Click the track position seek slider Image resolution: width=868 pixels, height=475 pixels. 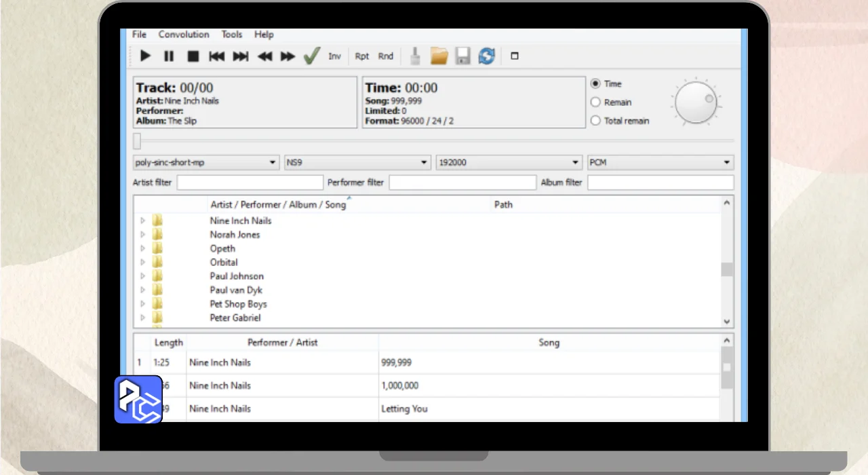coord(434,141)
